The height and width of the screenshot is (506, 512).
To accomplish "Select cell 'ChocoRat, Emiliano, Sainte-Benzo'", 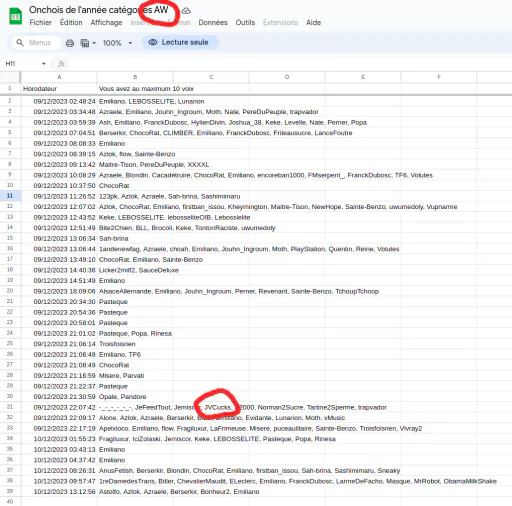I will pyautogui.click(x=151, y=259).
